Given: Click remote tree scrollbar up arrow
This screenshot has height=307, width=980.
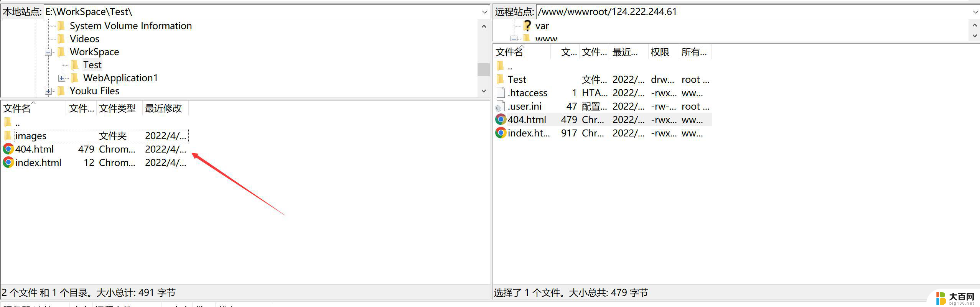Looking at the screenshot, I should click(975, 25).
